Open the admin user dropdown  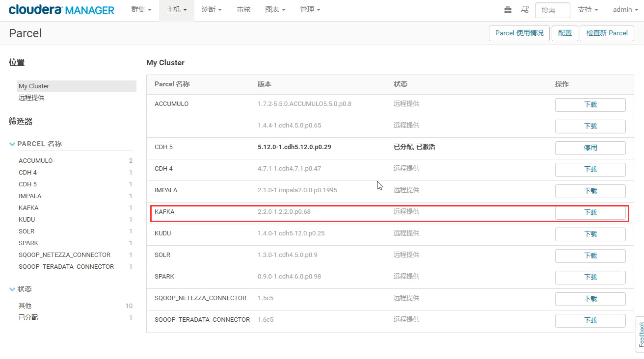click(625, 10)
